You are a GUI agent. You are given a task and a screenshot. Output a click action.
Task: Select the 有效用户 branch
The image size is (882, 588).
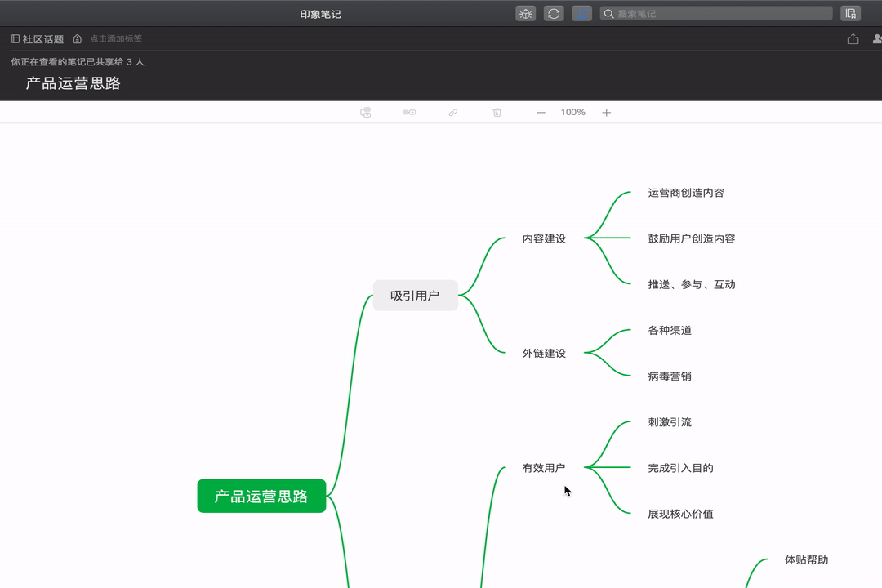pyautogui.click(x=544, y=468)
